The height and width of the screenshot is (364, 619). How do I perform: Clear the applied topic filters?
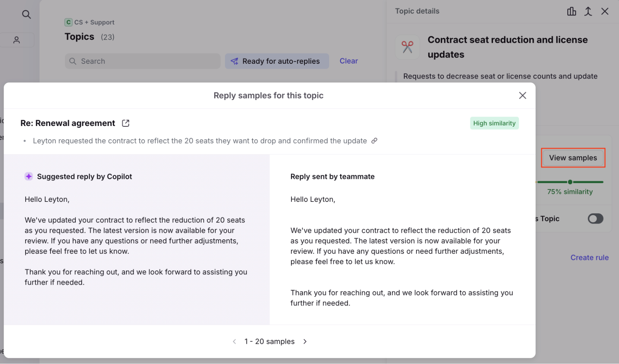[x=348, y=61]
